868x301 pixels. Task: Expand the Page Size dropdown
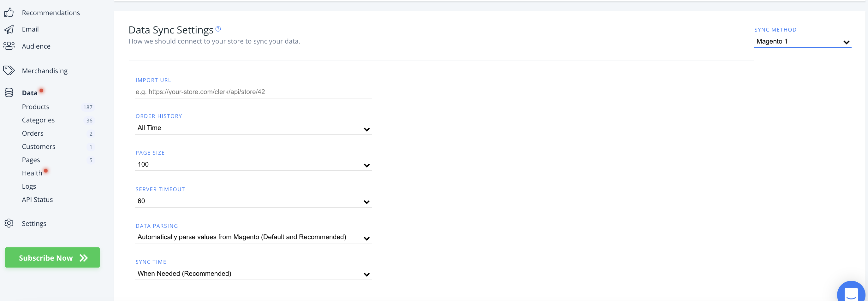pyautogui.click(x=253, y=165)
